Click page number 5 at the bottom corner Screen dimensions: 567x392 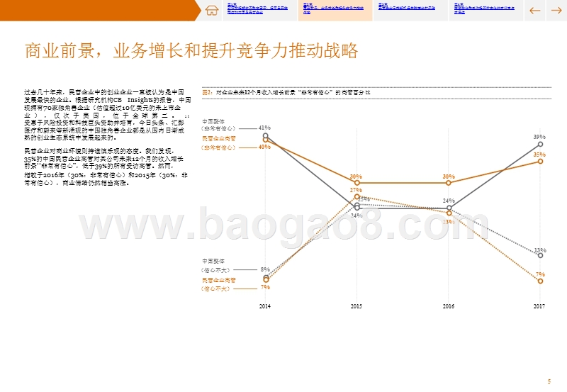(549, 381)
